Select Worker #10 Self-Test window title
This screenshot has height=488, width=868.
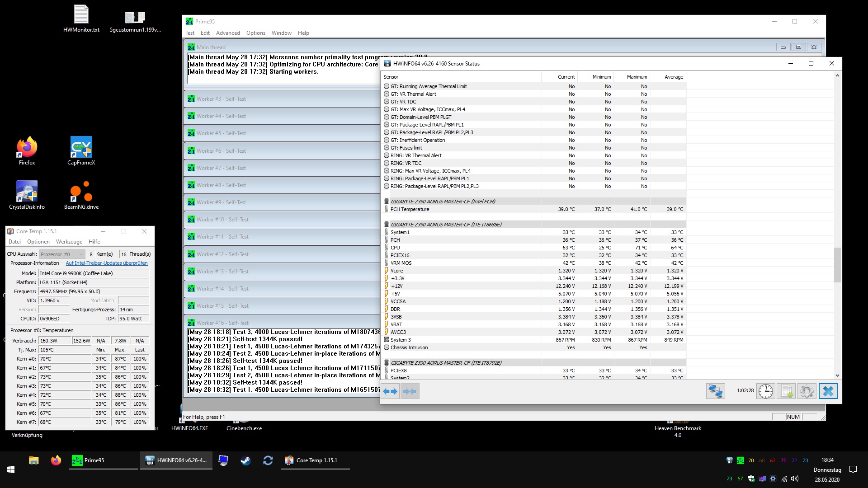222,220
